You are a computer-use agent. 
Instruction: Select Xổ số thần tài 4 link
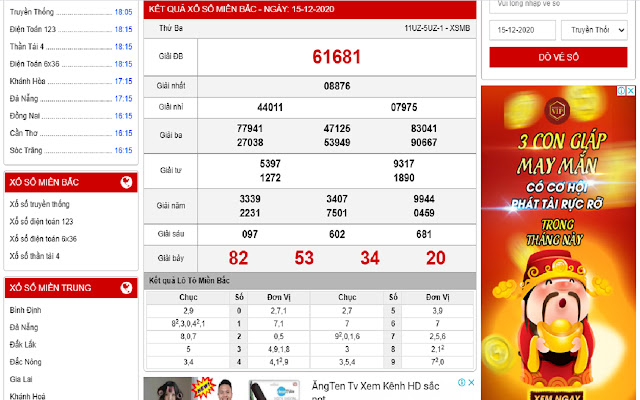point(36,256)
